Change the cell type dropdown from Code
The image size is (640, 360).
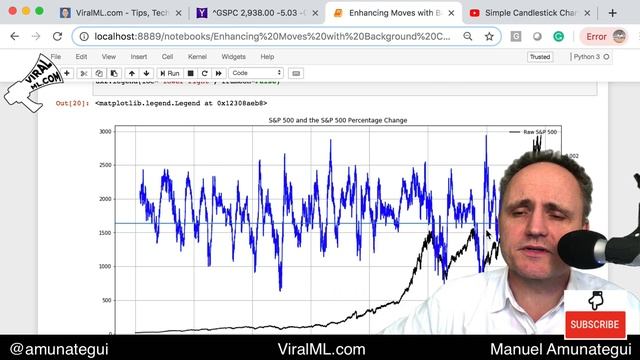pos(256,73)
